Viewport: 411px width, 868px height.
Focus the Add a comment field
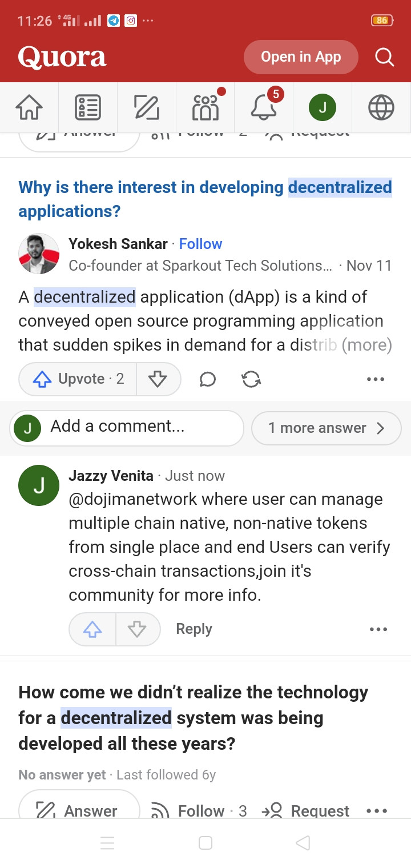pyautogui.click(x=127, y=428)
